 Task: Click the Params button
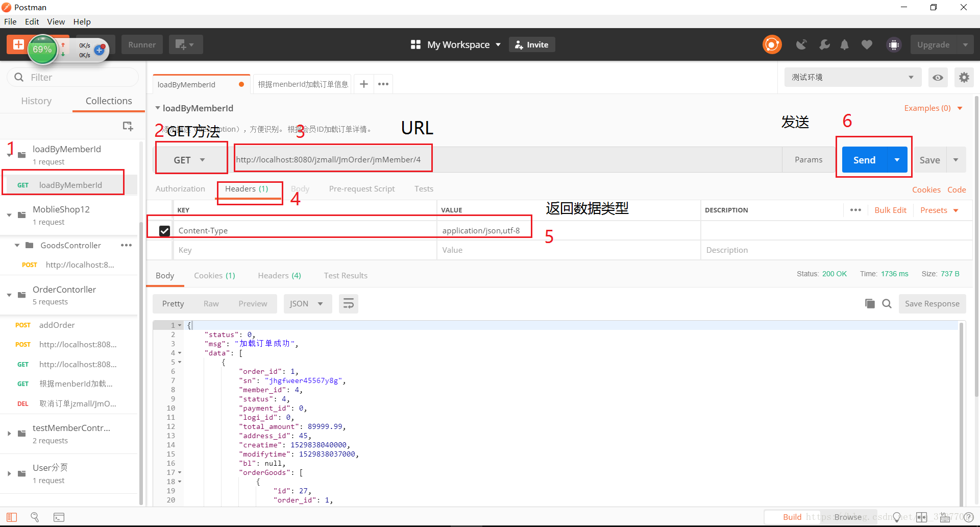pyautogui.click(x=808, y=160)
